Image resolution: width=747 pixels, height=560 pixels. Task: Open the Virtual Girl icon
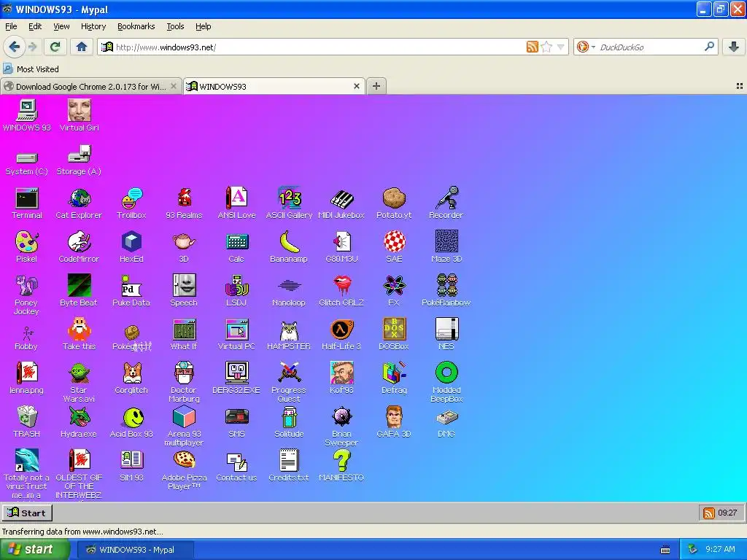tap(79, 116)
